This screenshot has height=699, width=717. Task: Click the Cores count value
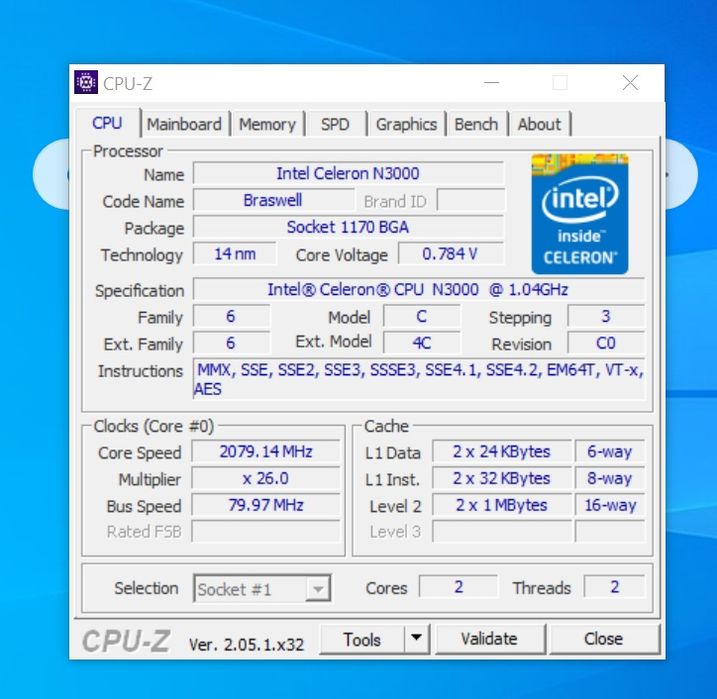click(x=458, y=587)
